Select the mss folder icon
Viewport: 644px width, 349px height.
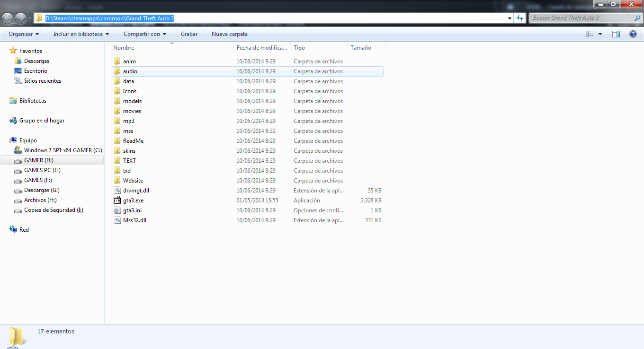click(117, 131)
